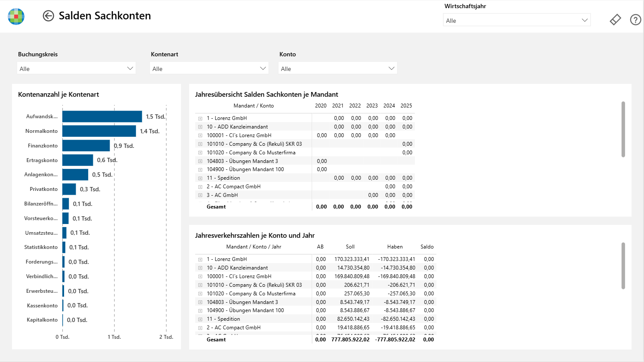Viewport: 644px width, 362px height.
Task: Click the Kassenkonto label in the chart
Action: pos(42,306)
